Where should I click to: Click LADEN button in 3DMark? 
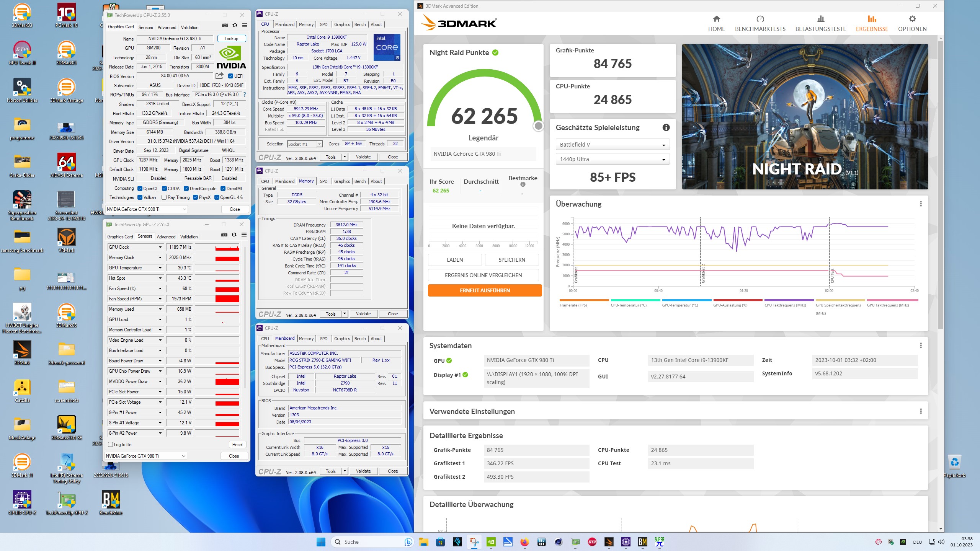[x=455, y=260]
